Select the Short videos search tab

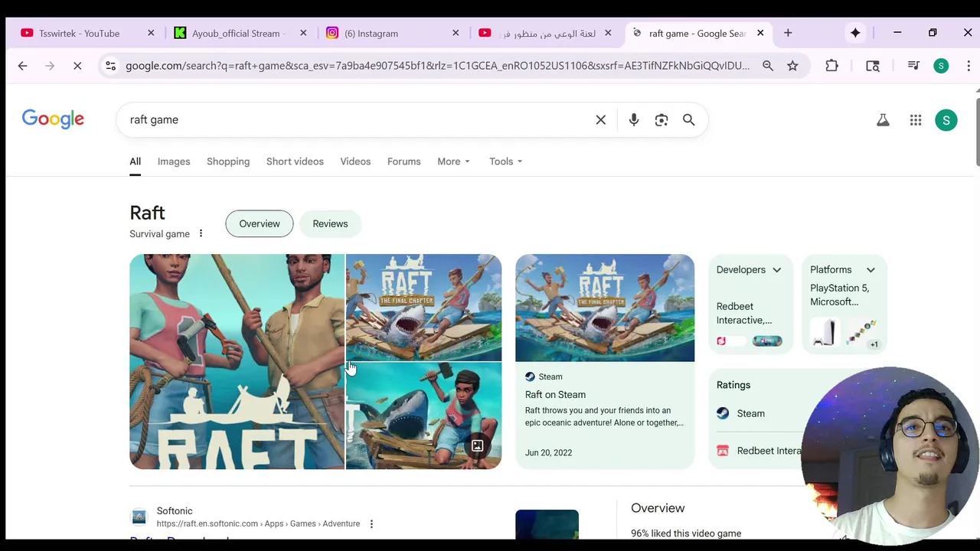295,161
